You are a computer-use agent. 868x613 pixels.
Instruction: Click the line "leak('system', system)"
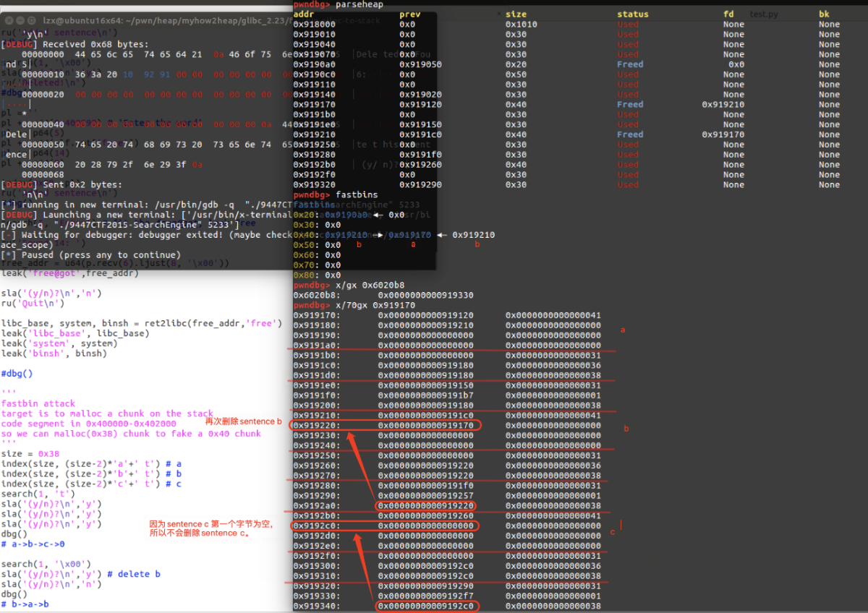pyautogui.click(x=59, y=343)
